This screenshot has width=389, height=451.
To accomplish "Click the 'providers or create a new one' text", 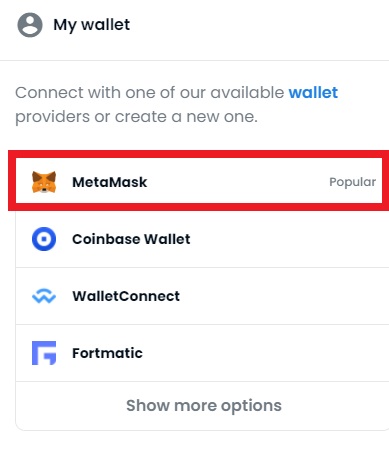I will point(136,117).
